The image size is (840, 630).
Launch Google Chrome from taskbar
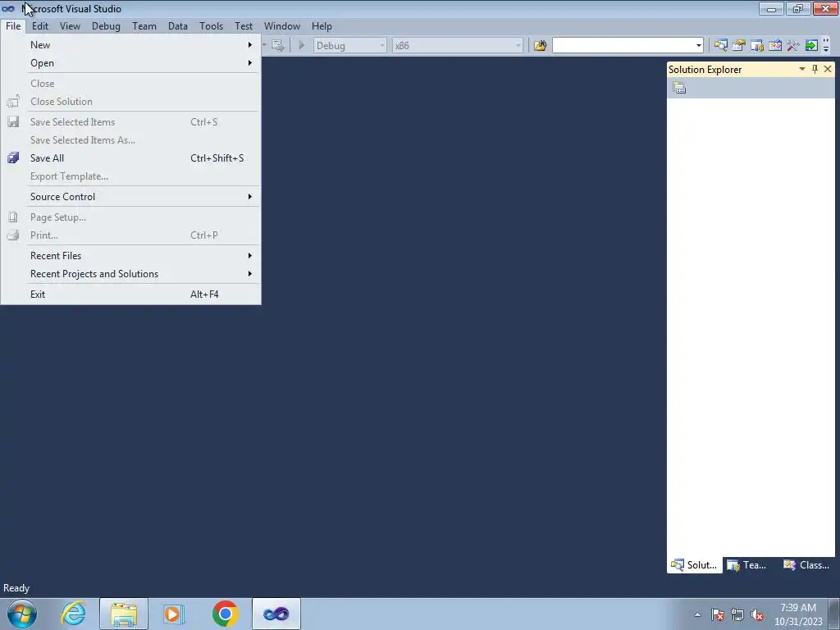tap(225, 614)
